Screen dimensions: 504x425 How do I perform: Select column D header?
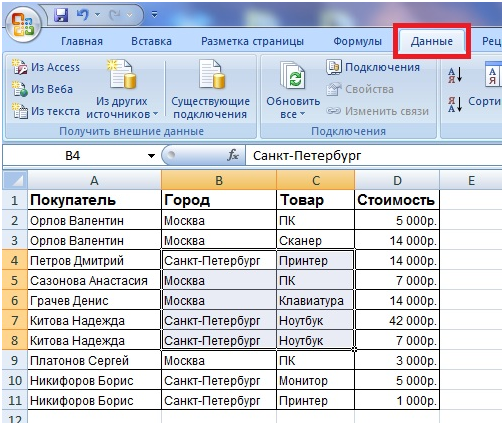[x=397, y=180]
